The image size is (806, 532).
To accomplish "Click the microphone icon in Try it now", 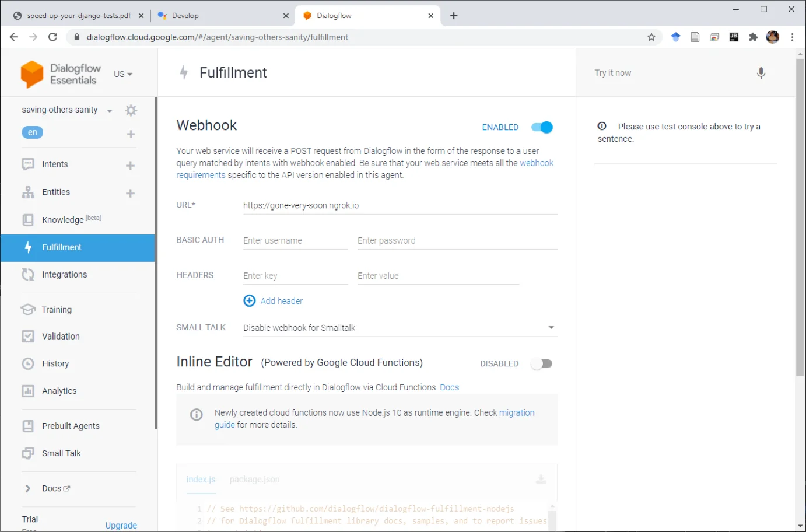I will [x=761, y=73].
